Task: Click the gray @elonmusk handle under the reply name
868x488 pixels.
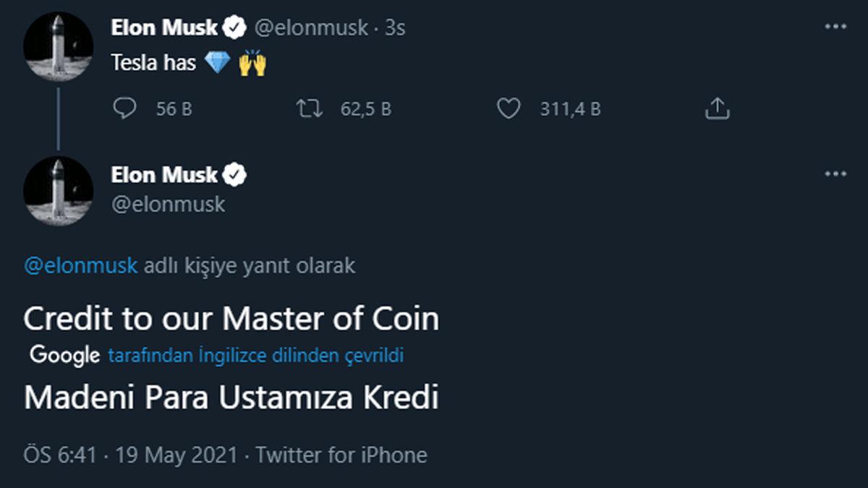Action: click(x=168, y=204)
